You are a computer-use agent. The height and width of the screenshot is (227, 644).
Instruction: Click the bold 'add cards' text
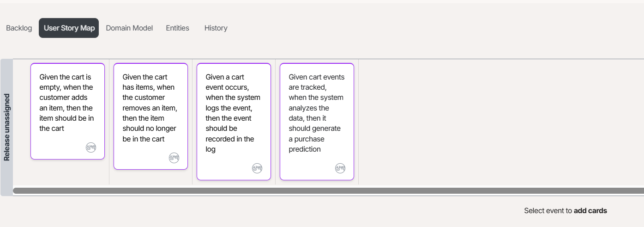[590, 211]
